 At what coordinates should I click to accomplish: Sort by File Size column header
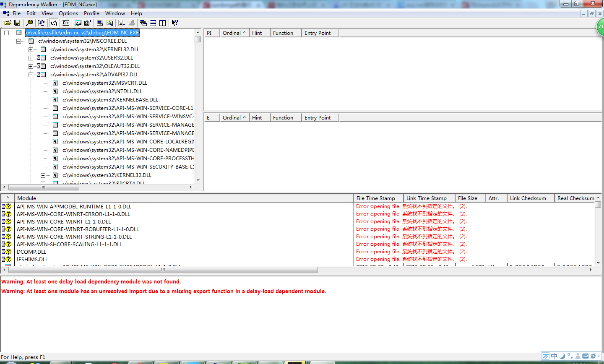[471, 198]
